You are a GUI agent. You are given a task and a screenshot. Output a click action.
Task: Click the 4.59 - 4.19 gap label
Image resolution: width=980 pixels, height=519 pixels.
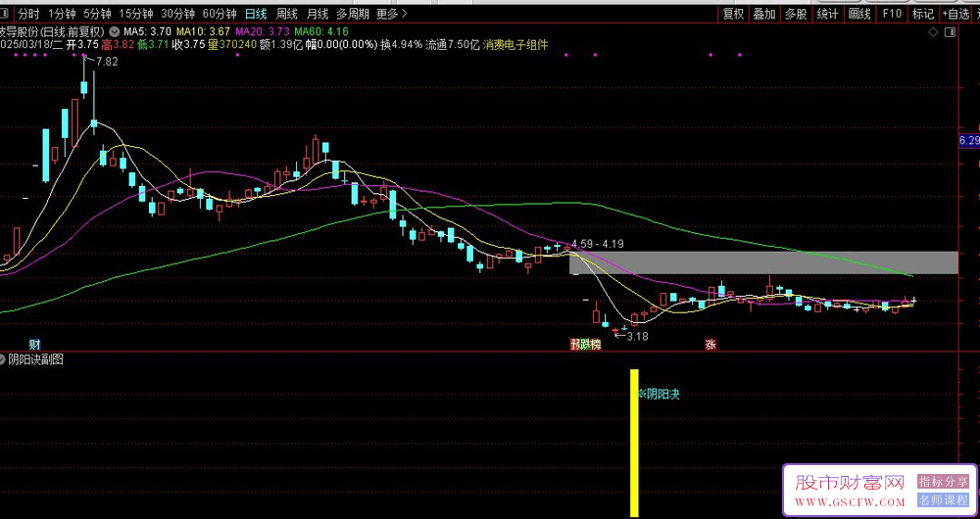tap(598, 244)
